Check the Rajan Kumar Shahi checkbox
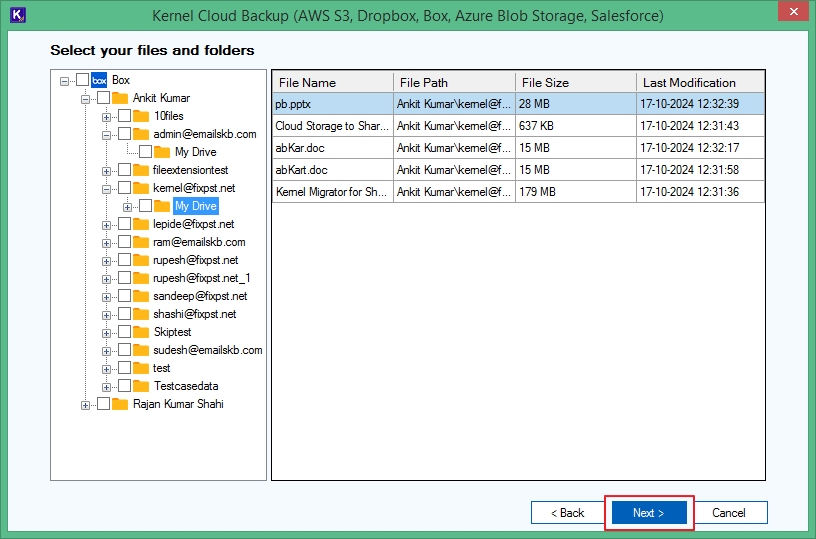Screen dimensions: 816x539 pos(104,404)
